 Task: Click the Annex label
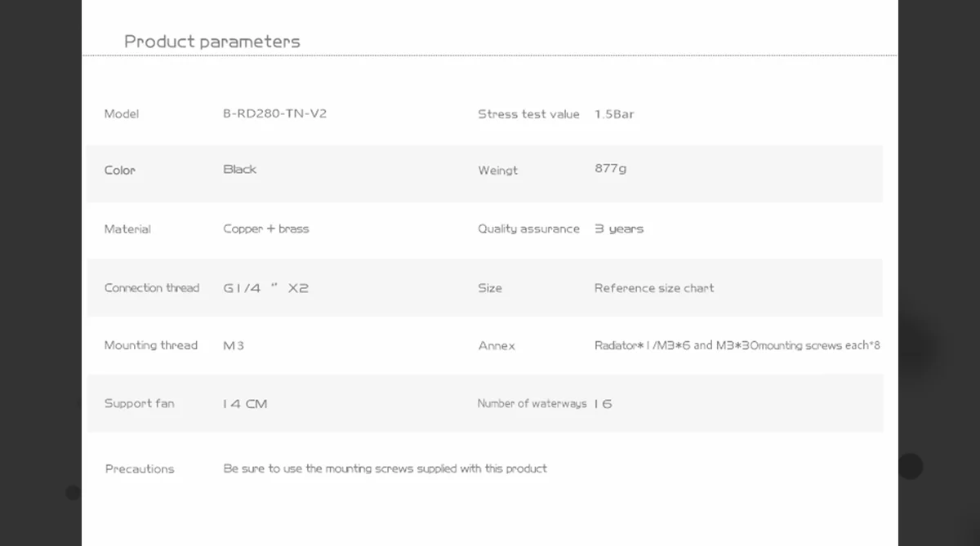(x=497, y=346)
